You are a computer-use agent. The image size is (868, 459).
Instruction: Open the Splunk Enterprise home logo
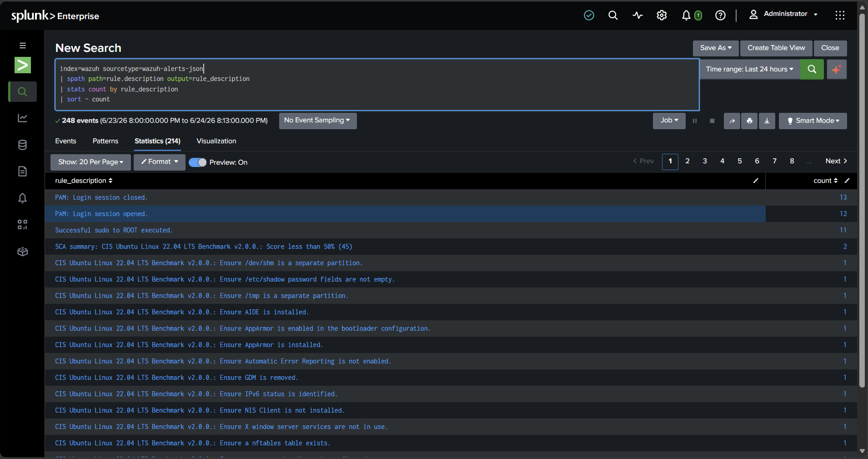click(55, 16)
